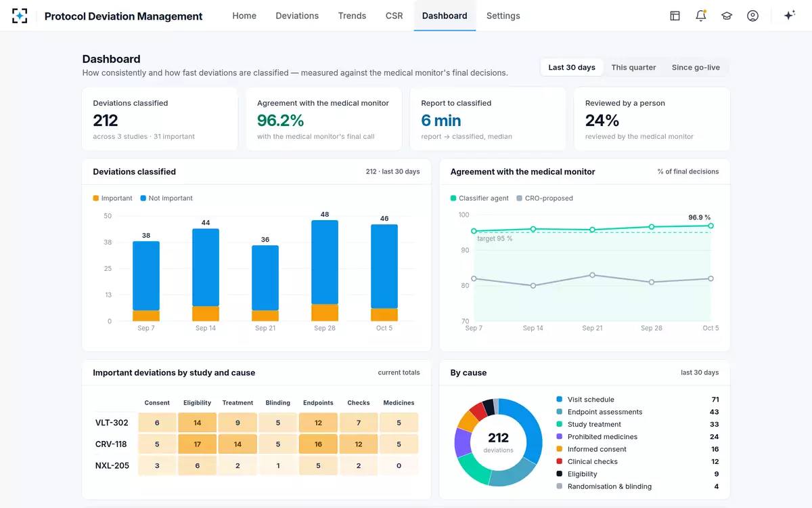Switch to the Trends tab
This screenshot has height=508, width=812.
click(x=352, y=16)
